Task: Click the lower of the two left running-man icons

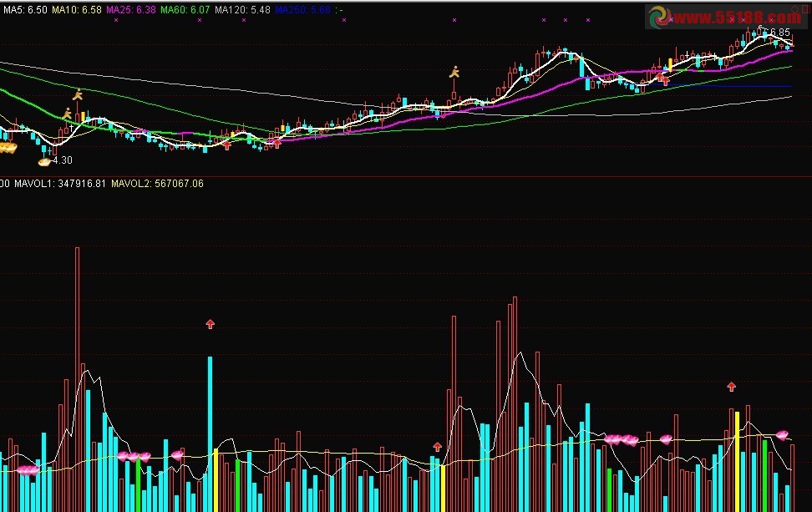Action: [x=68, y=114]
